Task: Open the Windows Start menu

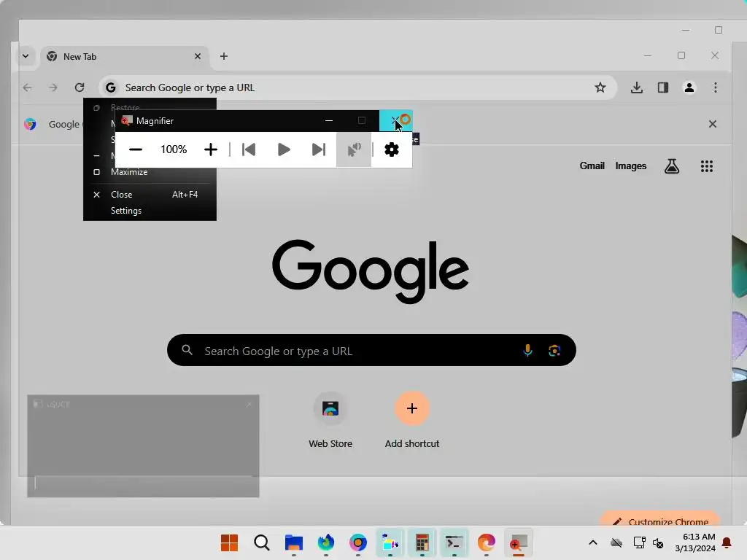Action: tap(230, 542)
